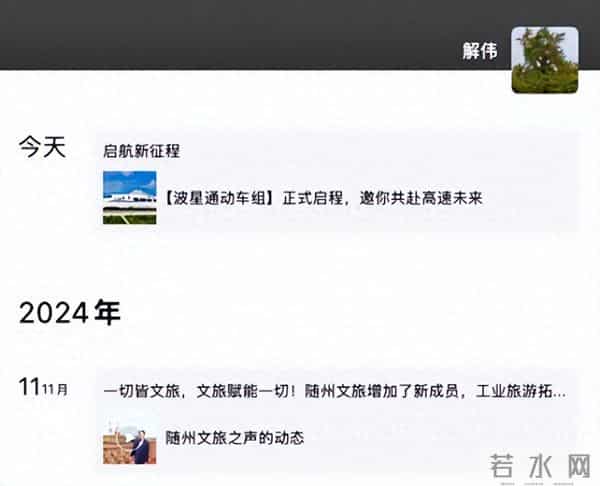Click the 邀你共赴高速未来 portion of the title
Image resolution: width=600 pixels, height=486 pixels.
coord(421,198)
